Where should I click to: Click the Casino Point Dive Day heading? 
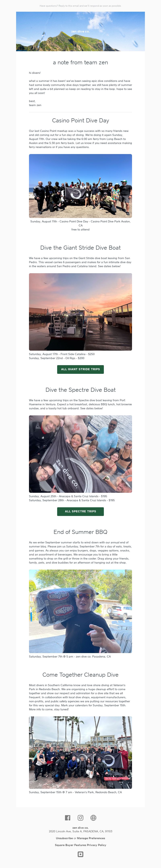click(80, 121)
